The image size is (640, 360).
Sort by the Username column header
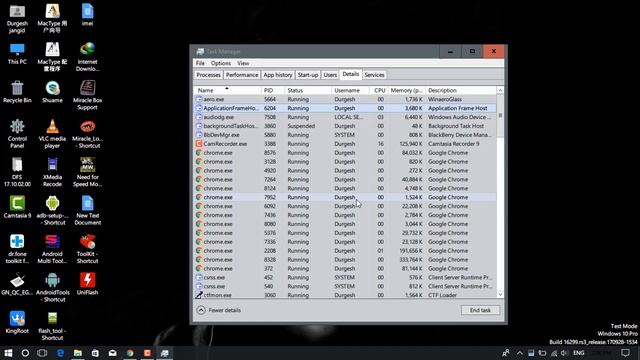coord(350,90)
